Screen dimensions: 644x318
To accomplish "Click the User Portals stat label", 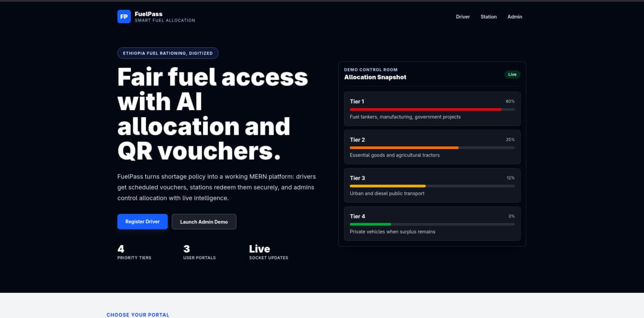I will (x=199, y=258).
